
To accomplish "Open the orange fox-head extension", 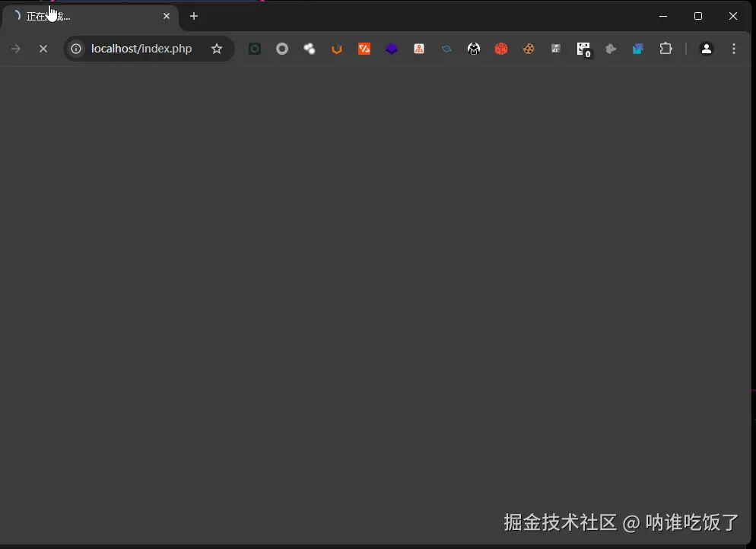I will pyautogui.click(x=337, y=49).
